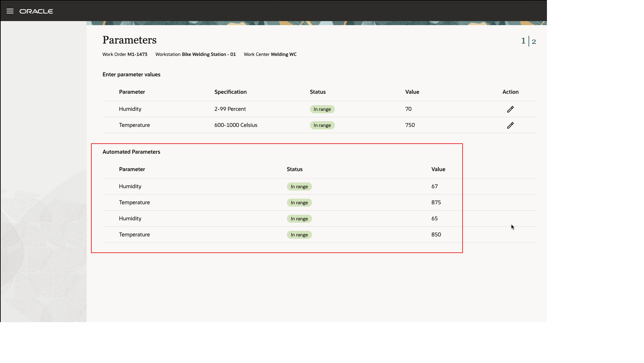Click the In range badge for automated Humidity 67

(299, 186)
